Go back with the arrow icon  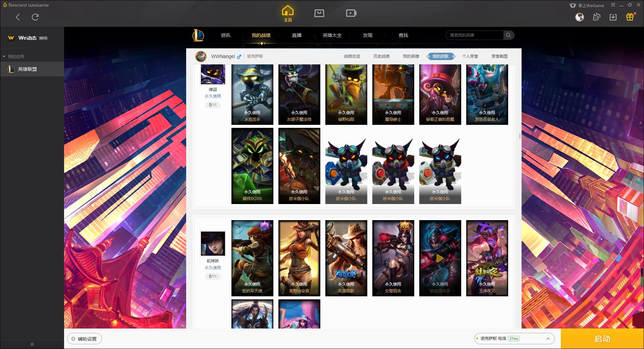[x=18, y=17]
